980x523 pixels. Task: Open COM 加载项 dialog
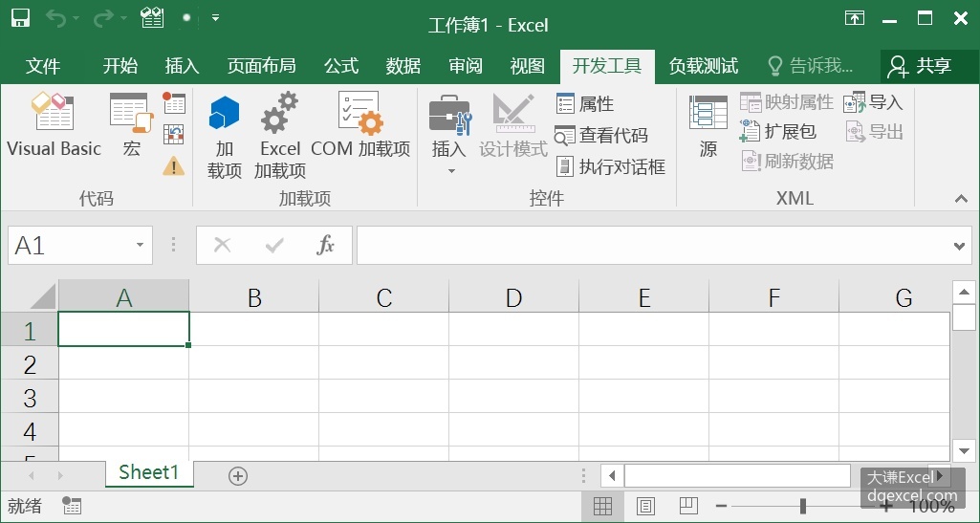coord(360,125)
